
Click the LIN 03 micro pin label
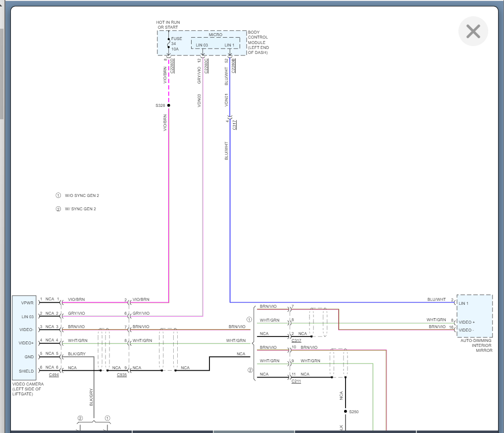[202, 45]
